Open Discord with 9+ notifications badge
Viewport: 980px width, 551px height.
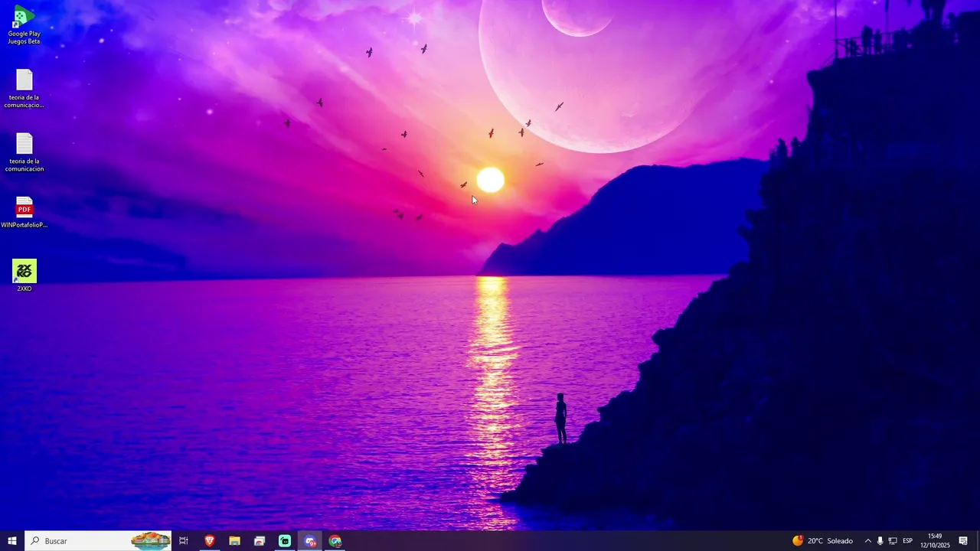tap(310, 541)
